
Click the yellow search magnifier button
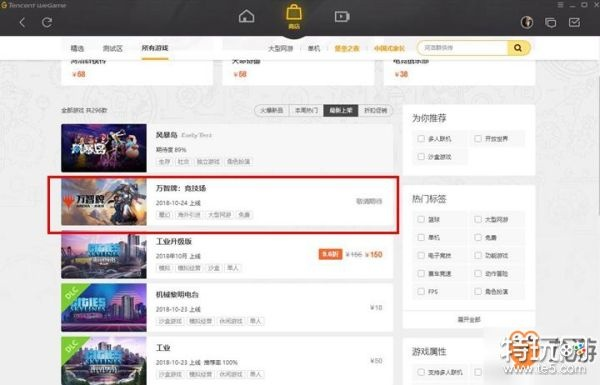[518, 48]
